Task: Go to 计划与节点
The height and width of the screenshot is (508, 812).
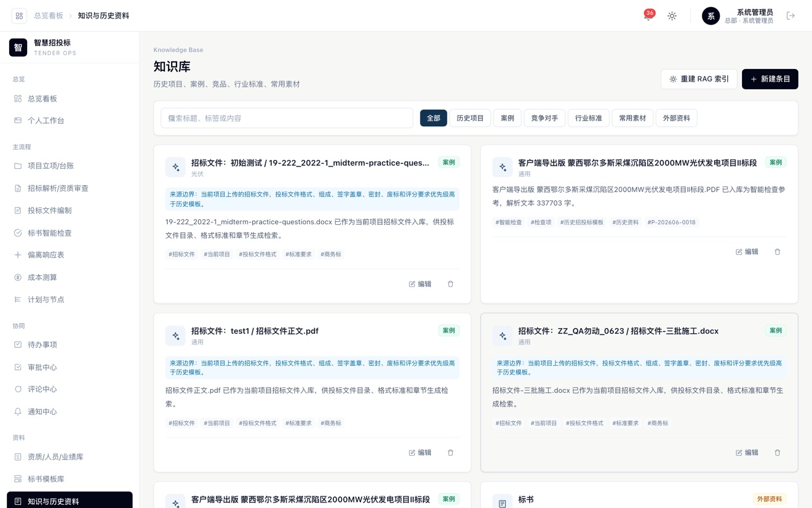Action: [70, 300]
